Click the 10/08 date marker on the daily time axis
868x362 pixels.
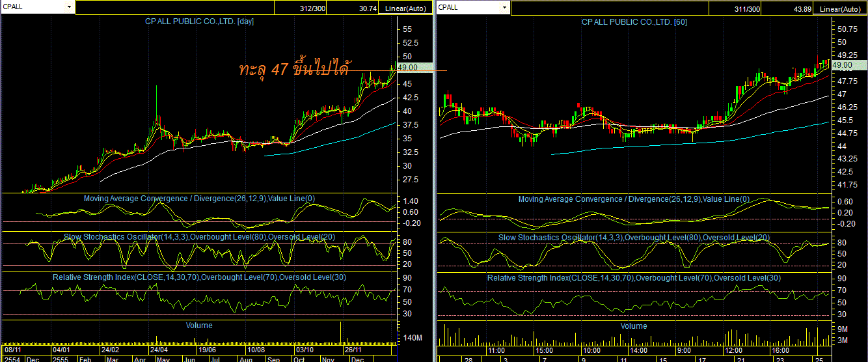[257, 350]
